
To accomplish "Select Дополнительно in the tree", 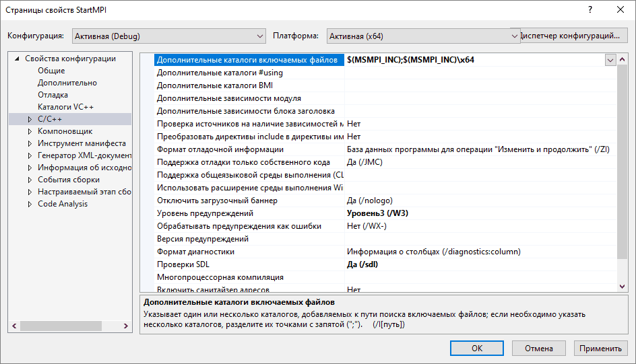I will click(x=67, y=83).
